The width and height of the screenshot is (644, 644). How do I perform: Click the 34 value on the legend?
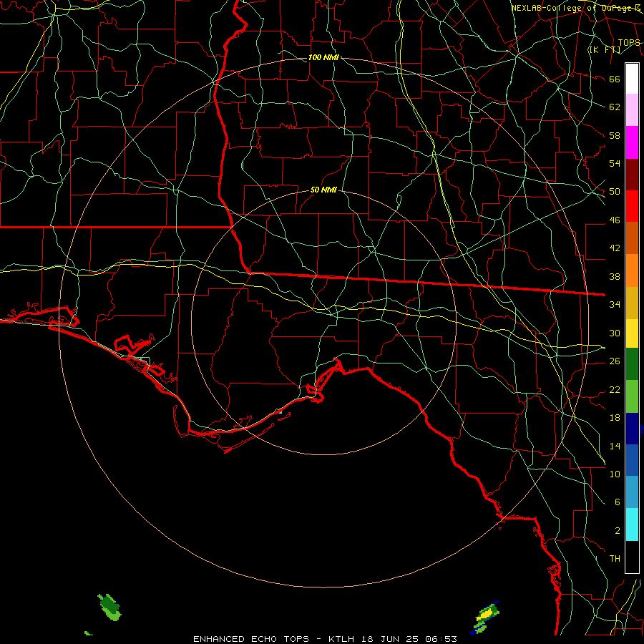point(615,305)
